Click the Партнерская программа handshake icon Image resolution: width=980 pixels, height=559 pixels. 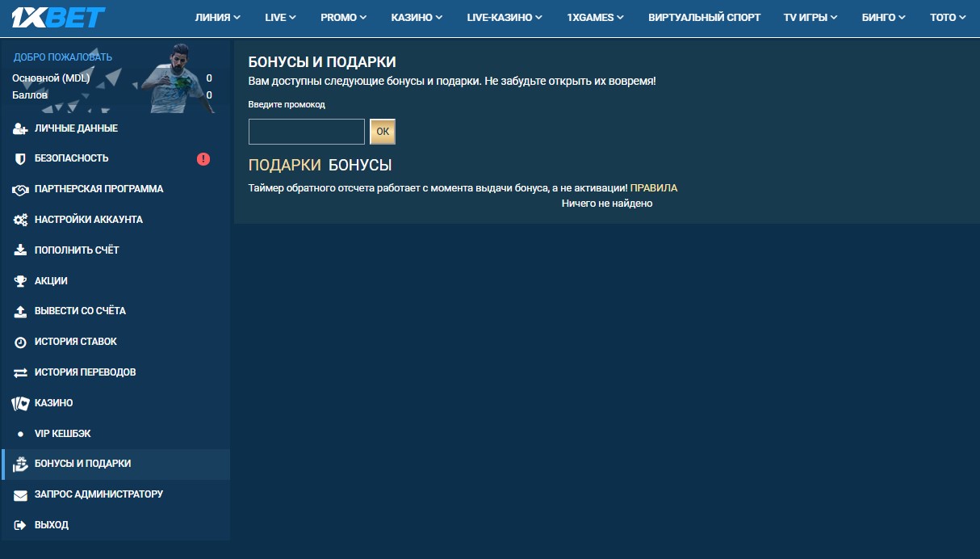[x=20, y=189]
